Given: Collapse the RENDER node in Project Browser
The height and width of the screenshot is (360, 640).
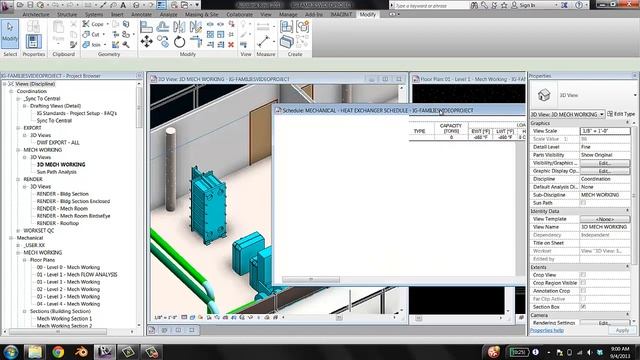Looking at the screenshot, I should 18,179.
